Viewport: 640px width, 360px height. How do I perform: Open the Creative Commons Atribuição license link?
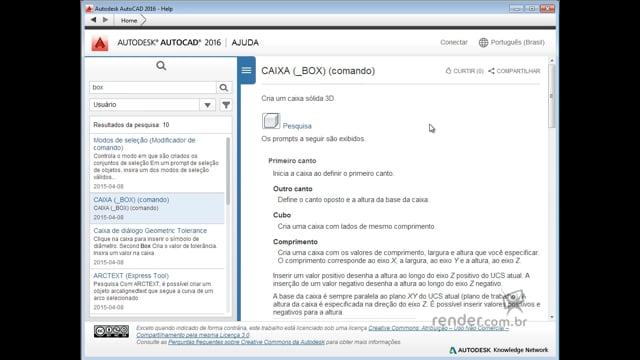click(x=438, y=328)
